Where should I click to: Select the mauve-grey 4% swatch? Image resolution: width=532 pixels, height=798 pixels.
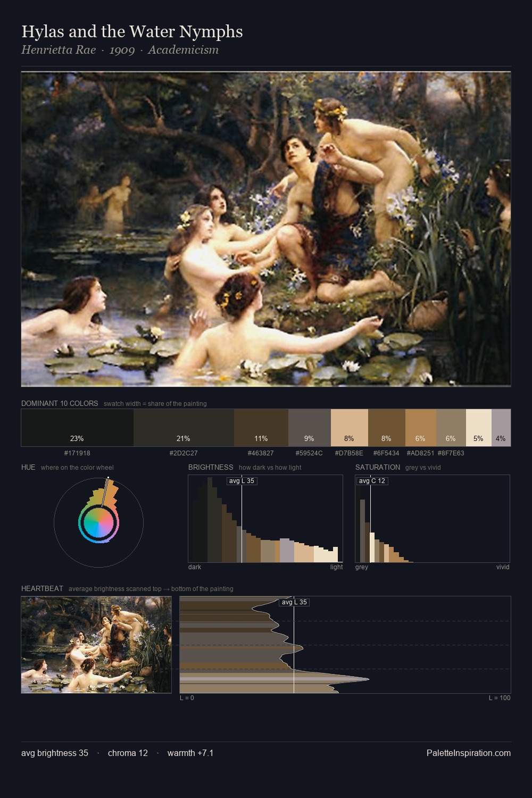[501, 428]
